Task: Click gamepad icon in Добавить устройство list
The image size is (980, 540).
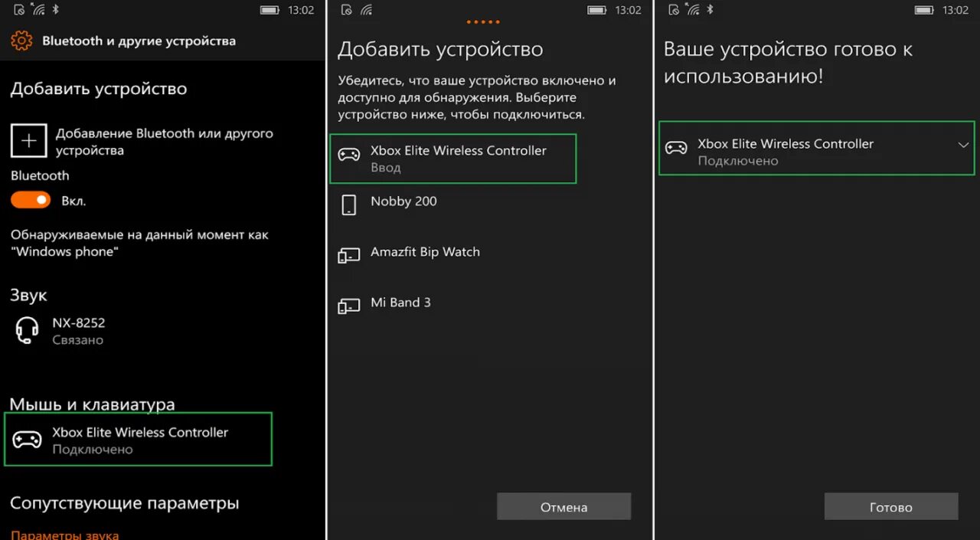Action: coord(349,154)
